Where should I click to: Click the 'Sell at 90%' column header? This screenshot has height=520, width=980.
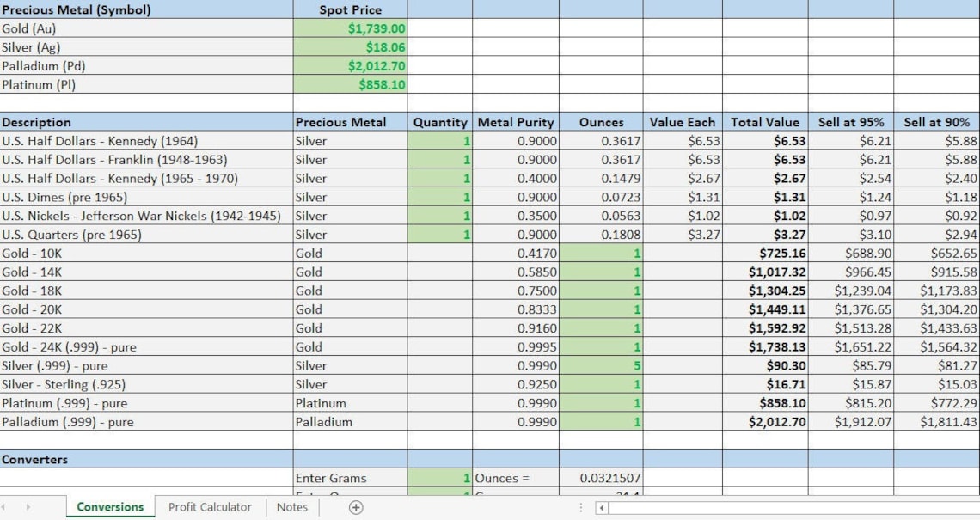click(x=936, y=122)
